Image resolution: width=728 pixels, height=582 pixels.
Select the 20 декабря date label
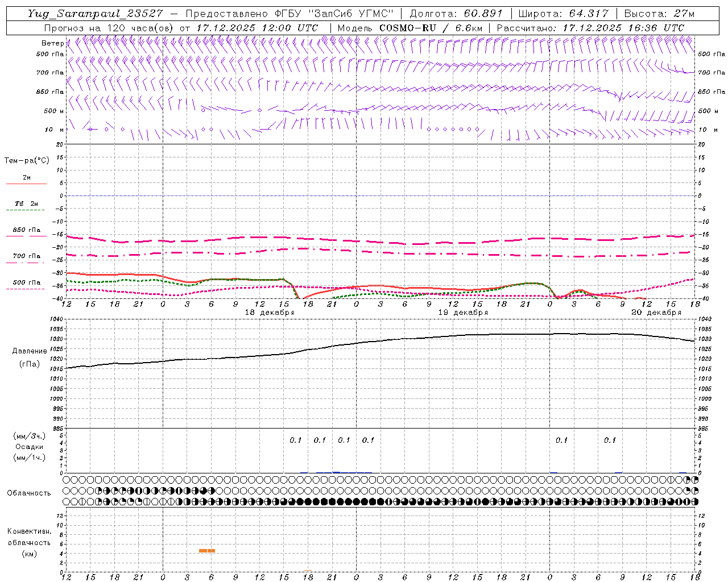click(x=656, y=313)
